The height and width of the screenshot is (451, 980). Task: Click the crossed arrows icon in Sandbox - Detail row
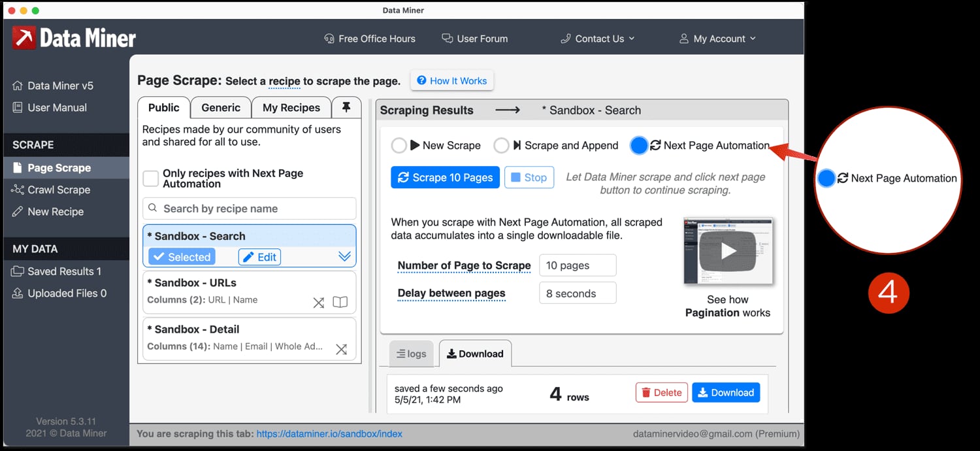(x=341, y=349)
